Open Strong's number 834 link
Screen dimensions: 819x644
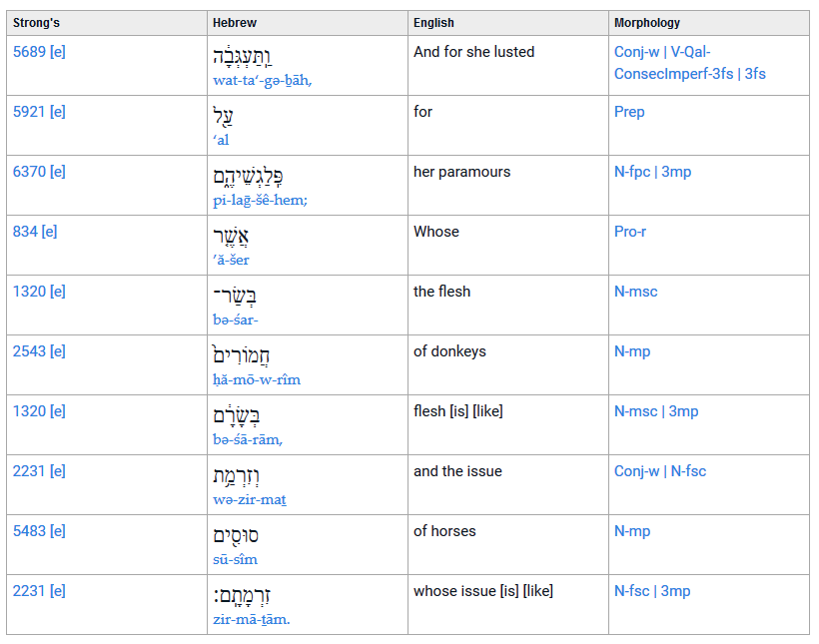(25, 232)
